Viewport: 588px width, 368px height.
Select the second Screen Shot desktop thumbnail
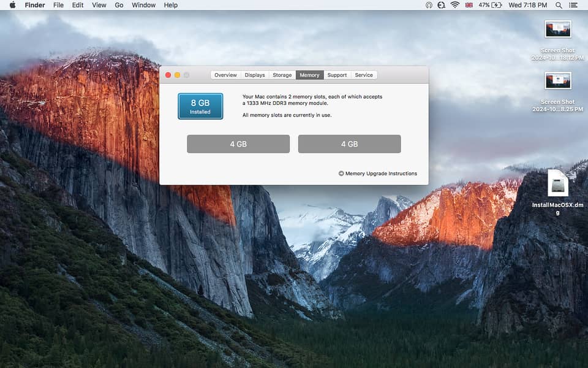point(557,80)
